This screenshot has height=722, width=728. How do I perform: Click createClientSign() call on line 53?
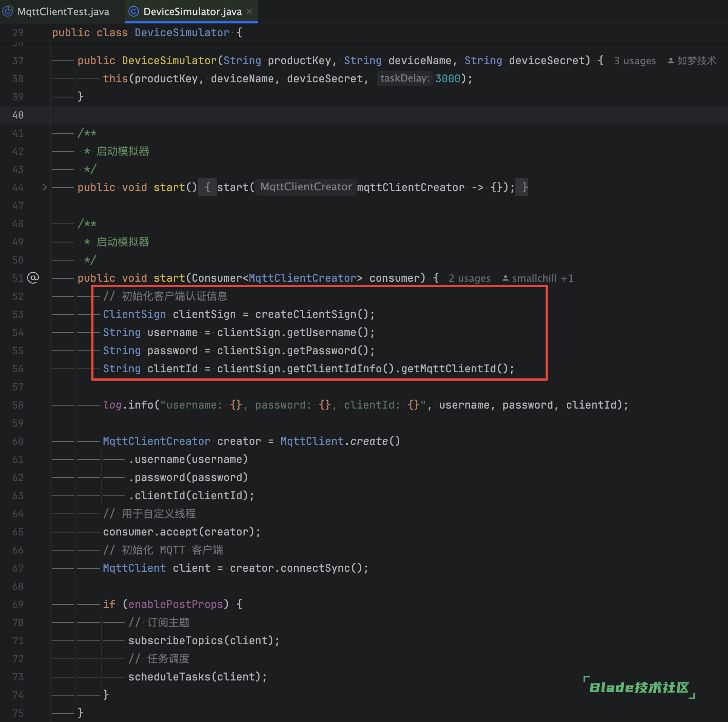(x=312, y=314)
